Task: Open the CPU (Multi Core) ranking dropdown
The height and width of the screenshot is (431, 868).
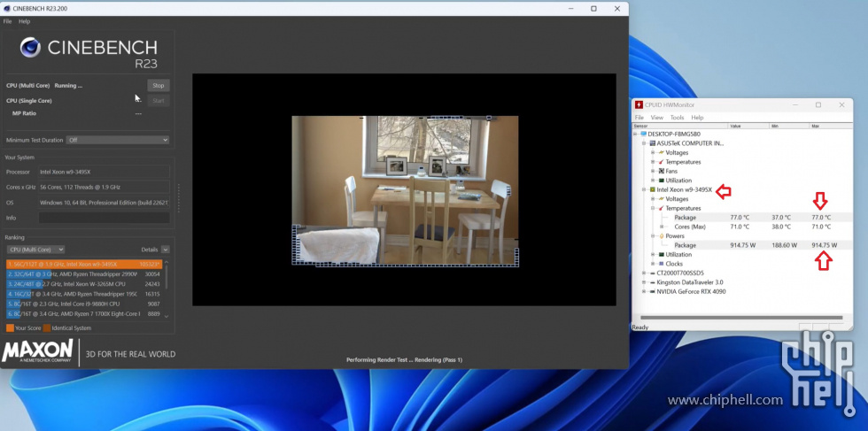Action: pos(35,250)
